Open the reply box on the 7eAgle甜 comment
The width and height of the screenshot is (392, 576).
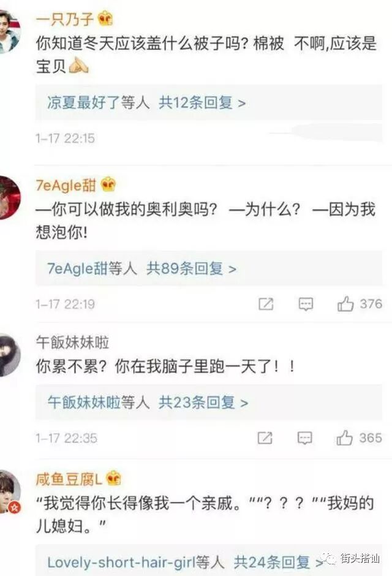(306, 304)
